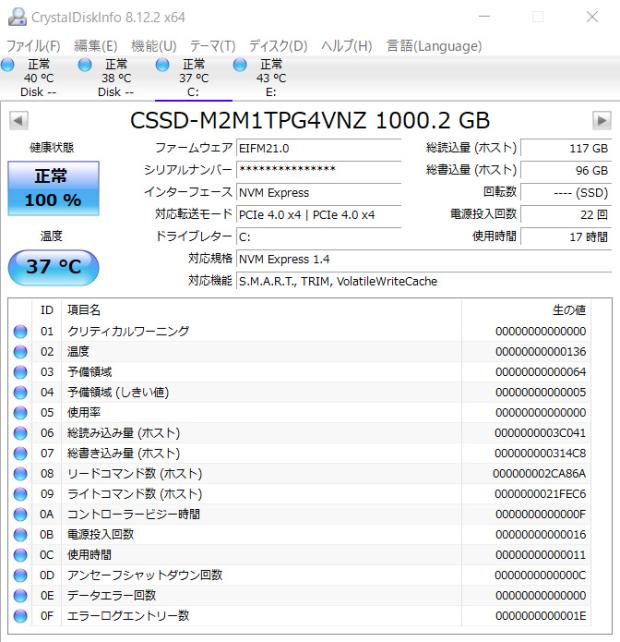Image resolution: width=620 pixels, height=642 pixels.
Task: Click the power on hours value 17 時間
Action: click(566, 237)
